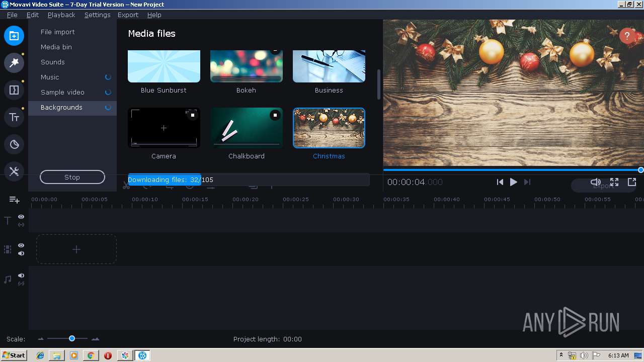This screenshot has width=644, height=362.
Task: Select Music category
Action: 72,77
